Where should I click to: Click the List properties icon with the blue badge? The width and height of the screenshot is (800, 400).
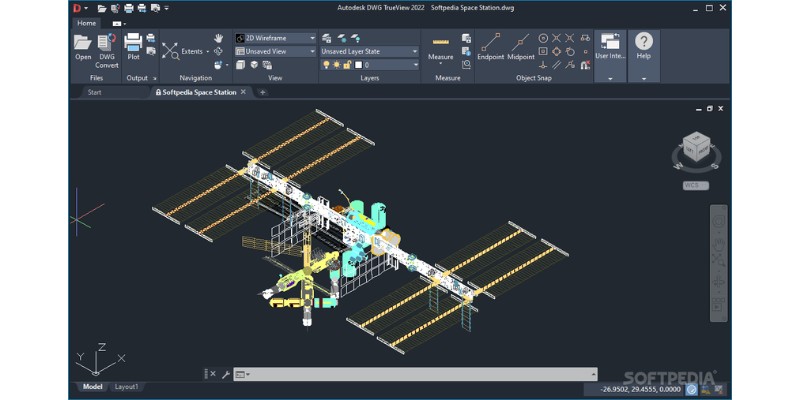click(x=466, y=51)
